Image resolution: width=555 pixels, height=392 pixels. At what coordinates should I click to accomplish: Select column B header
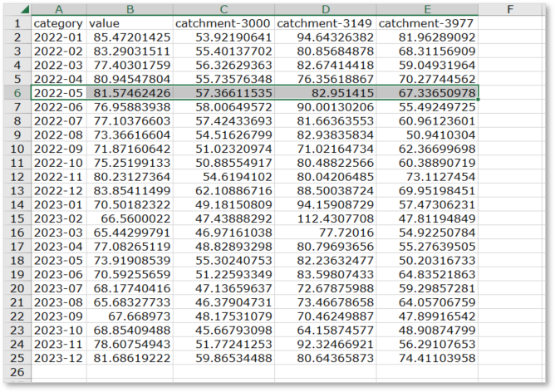click(x=129, y=10)
